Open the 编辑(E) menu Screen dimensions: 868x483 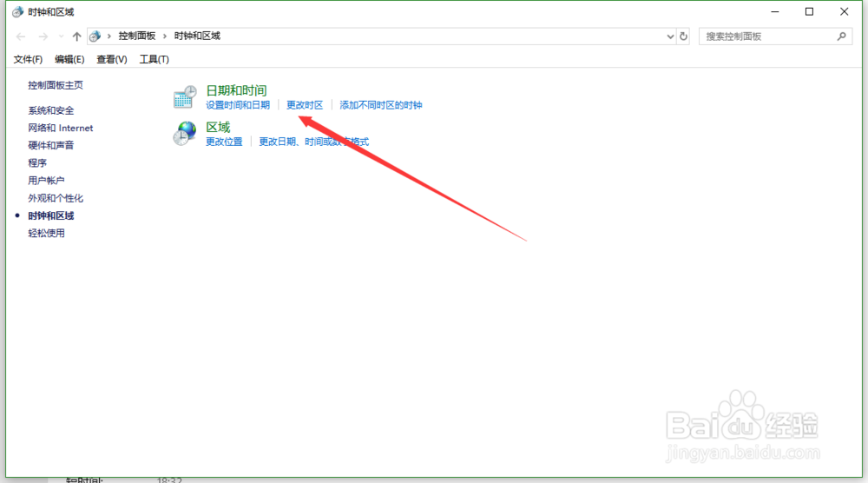point(69,59)
